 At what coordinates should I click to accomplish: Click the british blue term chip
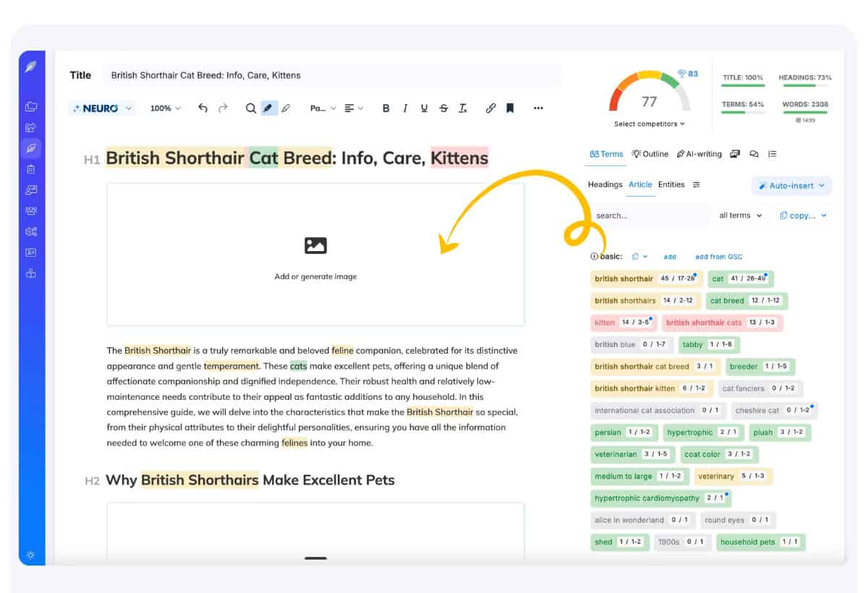coord(631,345)
